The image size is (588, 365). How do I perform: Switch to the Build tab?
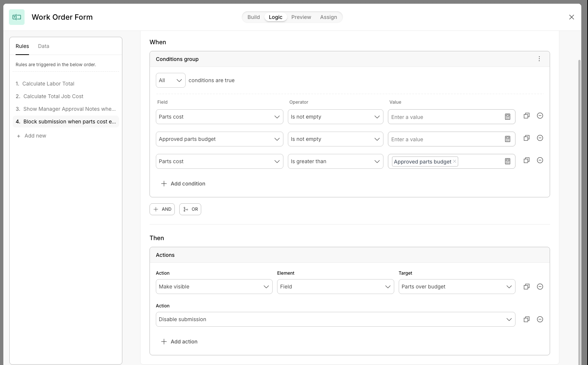[x=254, y=17]
